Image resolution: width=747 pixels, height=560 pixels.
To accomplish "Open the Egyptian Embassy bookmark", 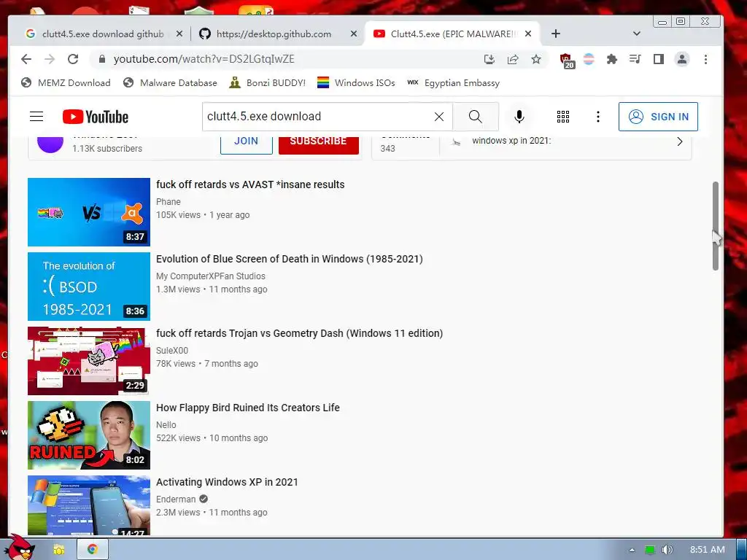I will [x=453, y=83].
